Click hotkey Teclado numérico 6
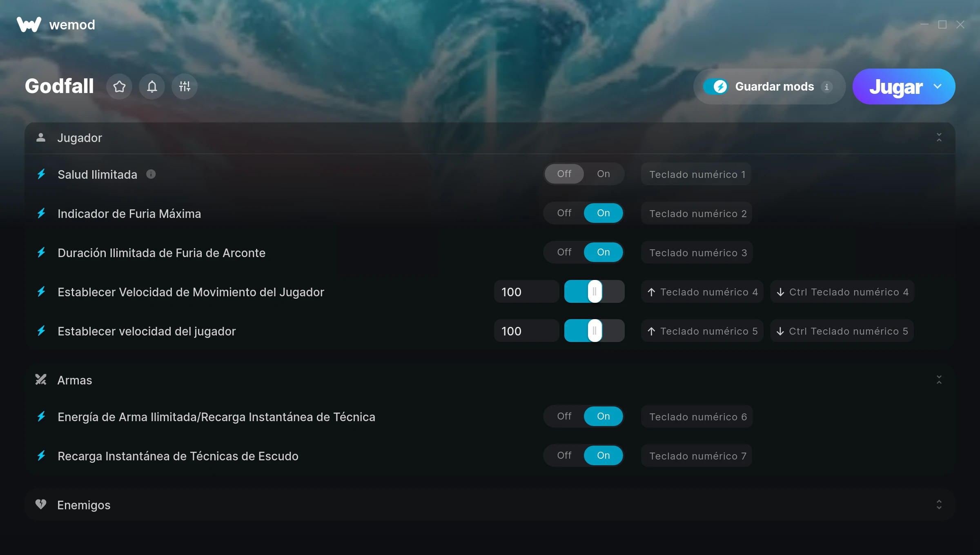The image size is (980, 555). point(697,417)
